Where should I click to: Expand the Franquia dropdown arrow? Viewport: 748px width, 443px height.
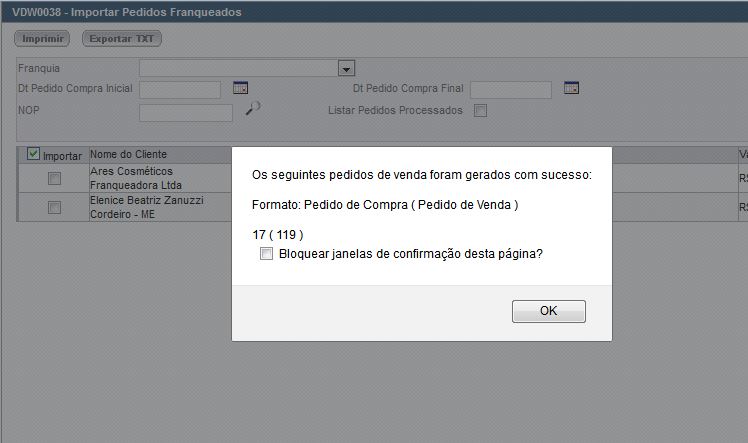(x=346, y=69)
